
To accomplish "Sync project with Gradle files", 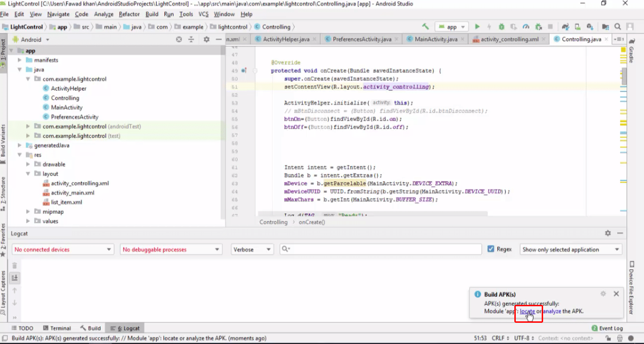I will (566, 27).
